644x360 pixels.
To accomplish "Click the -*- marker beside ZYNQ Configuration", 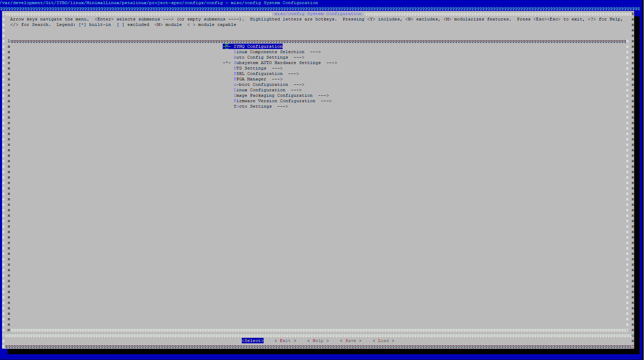I will (x=227, y=46).
